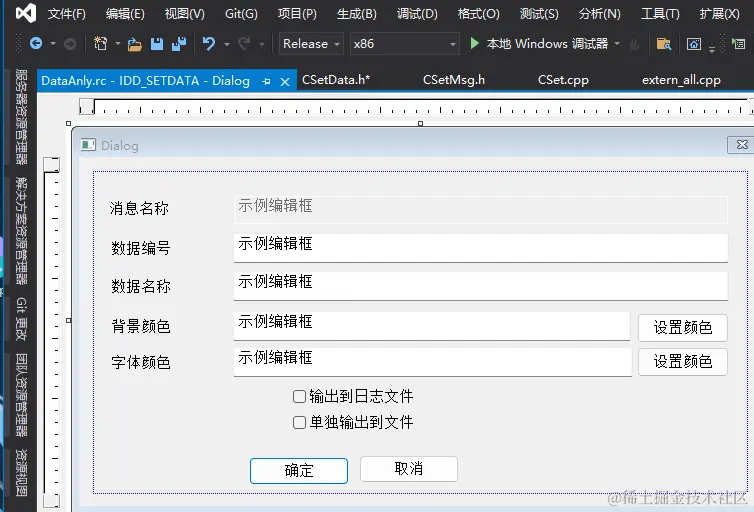Viewport: 754px width, 512px height.
Task: Open the 分析(N) menu
Action: click(600, 13)
